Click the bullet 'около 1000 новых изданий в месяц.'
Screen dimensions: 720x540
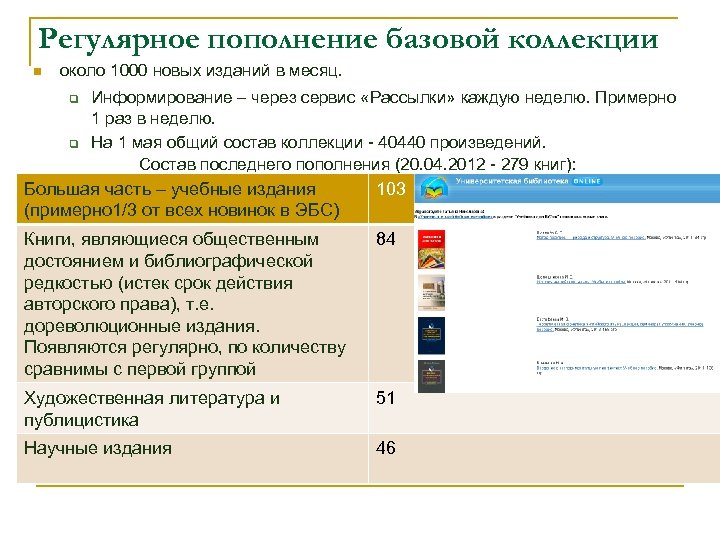coord(201,71)
